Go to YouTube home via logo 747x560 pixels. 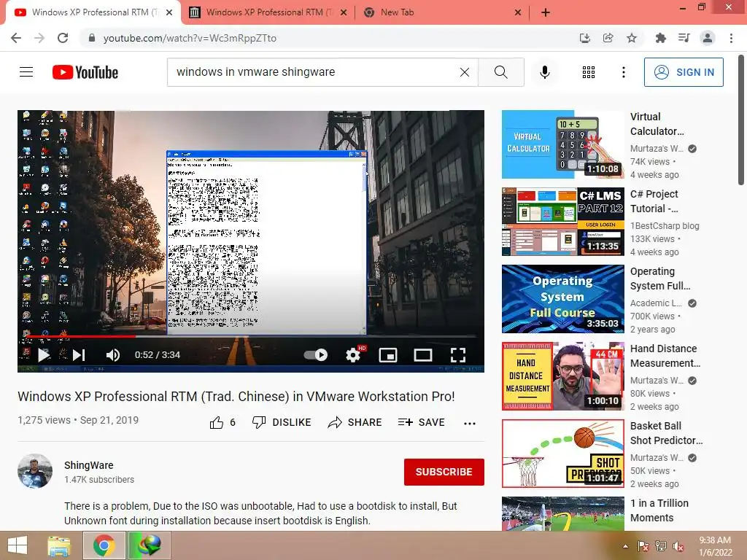click(85, 72)
